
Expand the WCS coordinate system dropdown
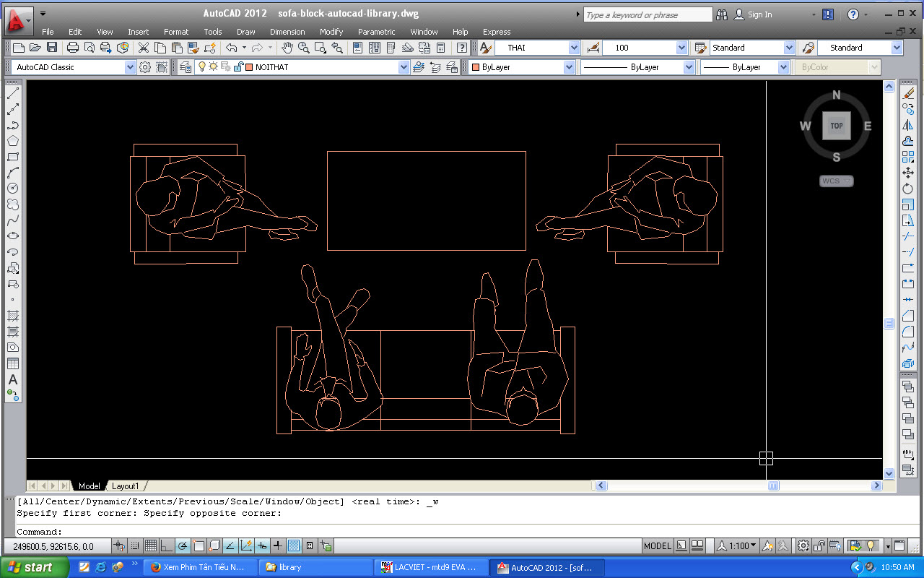pyautogui.click(x=836, y=181)
